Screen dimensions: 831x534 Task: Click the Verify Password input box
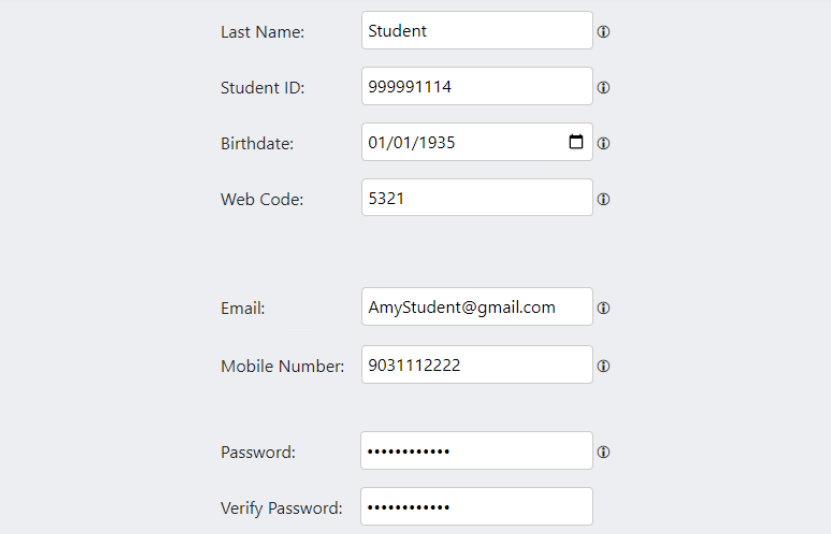click(476, 507)
